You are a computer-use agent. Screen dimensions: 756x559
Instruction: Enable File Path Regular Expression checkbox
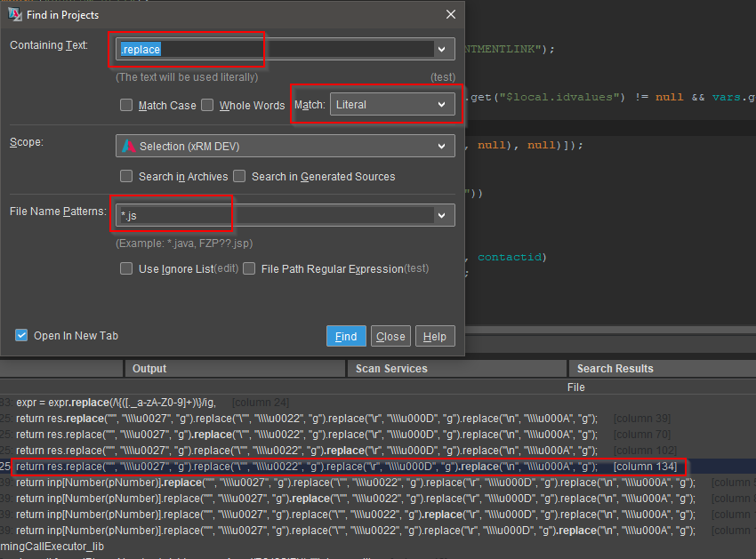coord(249,268)
